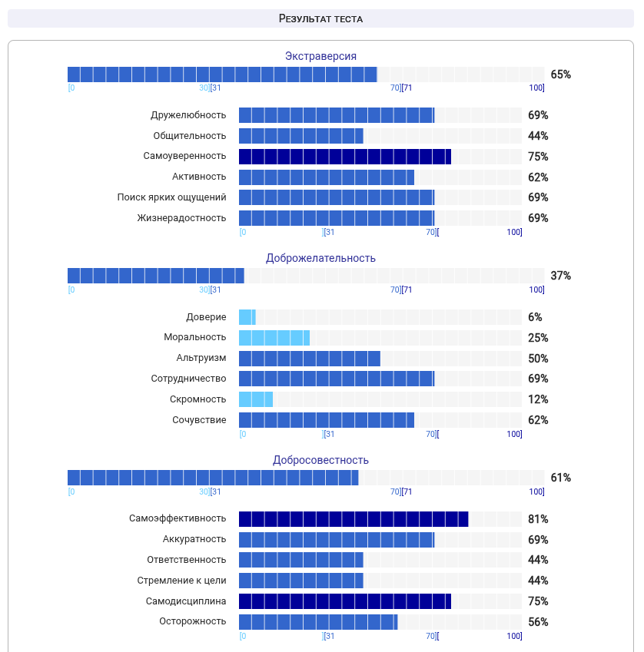Select the Поиск ярких ощущений label
The width and height of the screenshot is (644, 652).
(x=171, y=197)
